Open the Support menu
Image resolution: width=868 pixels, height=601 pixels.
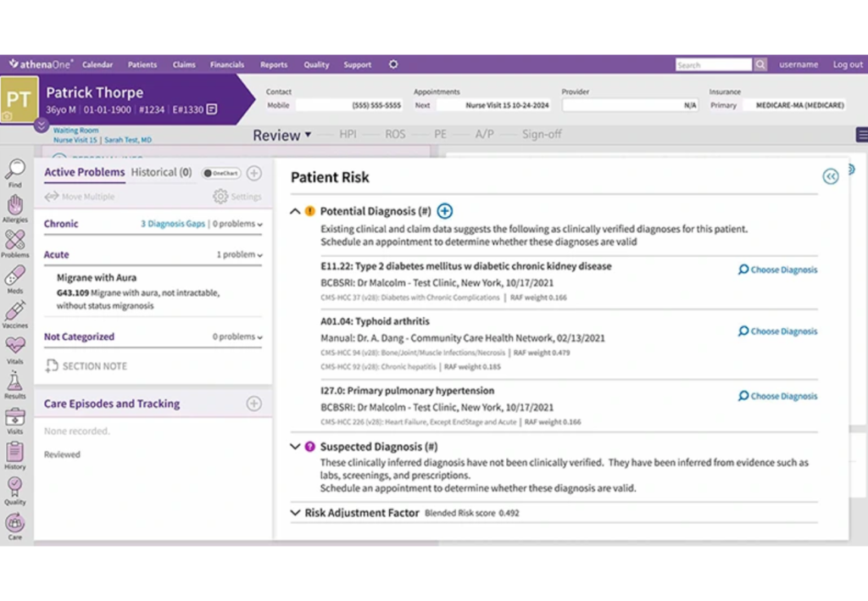pos(358,64)
